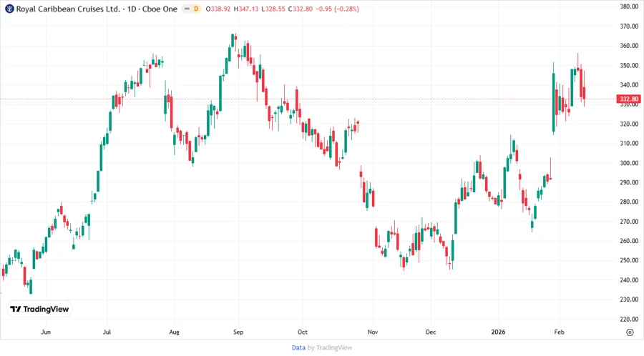Click the 220.00 price axis label
The image size is (644, 356).
629,319
